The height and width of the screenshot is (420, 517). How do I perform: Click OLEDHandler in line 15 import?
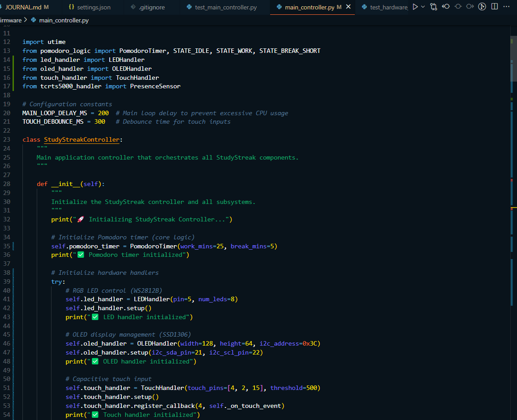(132, 69)
